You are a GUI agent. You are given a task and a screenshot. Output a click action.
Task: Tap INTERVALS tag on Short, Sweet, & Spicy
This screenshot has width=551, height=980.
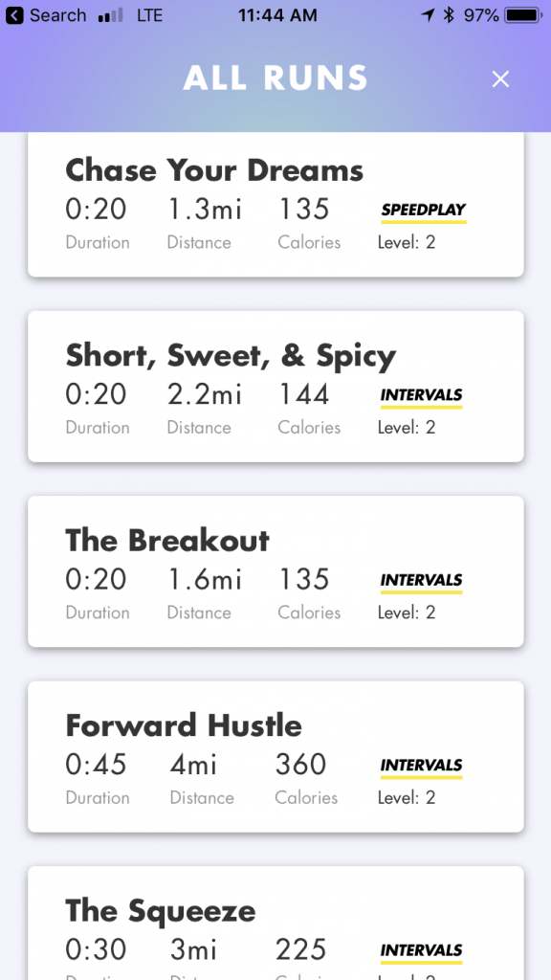pos(421,395)
